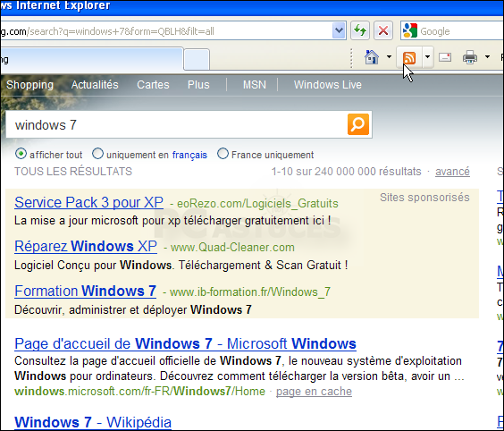Open the Actualités menu item
Viewport: 504px width, 431px height.
tap(95, 85)
